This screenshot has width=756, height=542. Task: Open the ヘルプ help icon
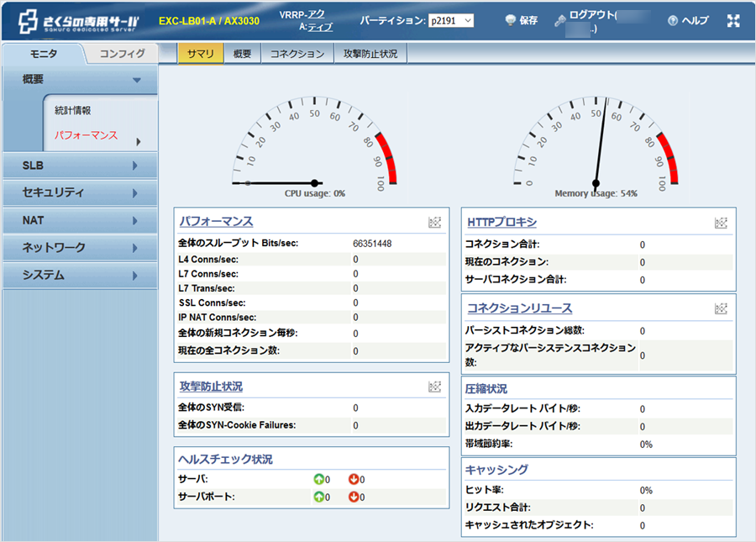tap(673, 21)
